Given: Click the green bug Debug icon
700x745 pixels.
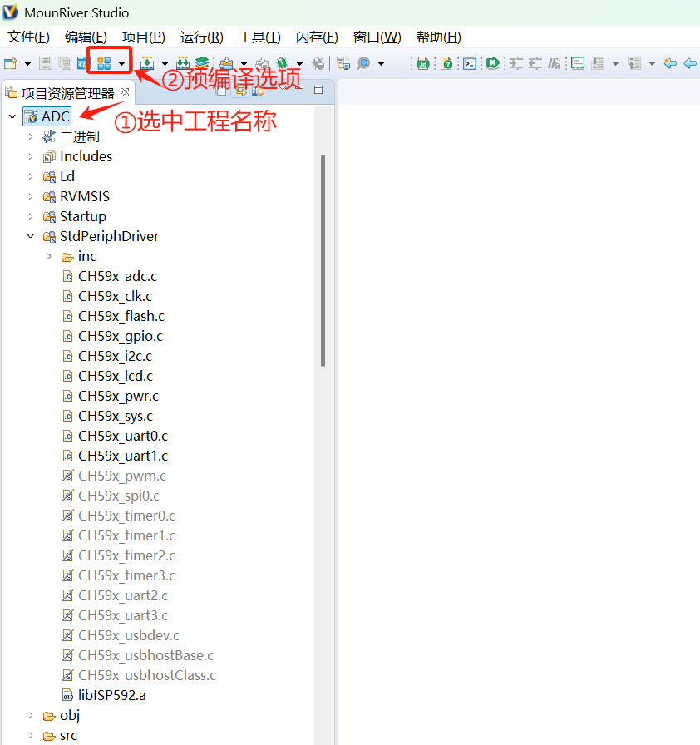Looking at the screenshot, I should point(283,63).
